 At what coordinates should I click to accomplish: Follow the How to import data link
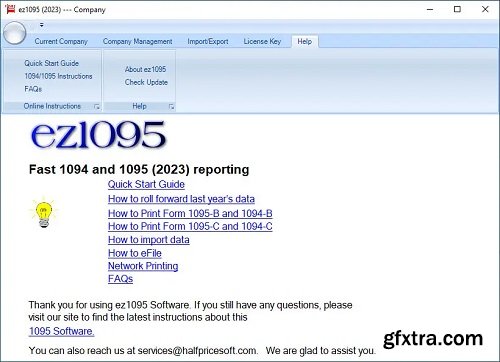pyautogui.click(x=149, y=240)
